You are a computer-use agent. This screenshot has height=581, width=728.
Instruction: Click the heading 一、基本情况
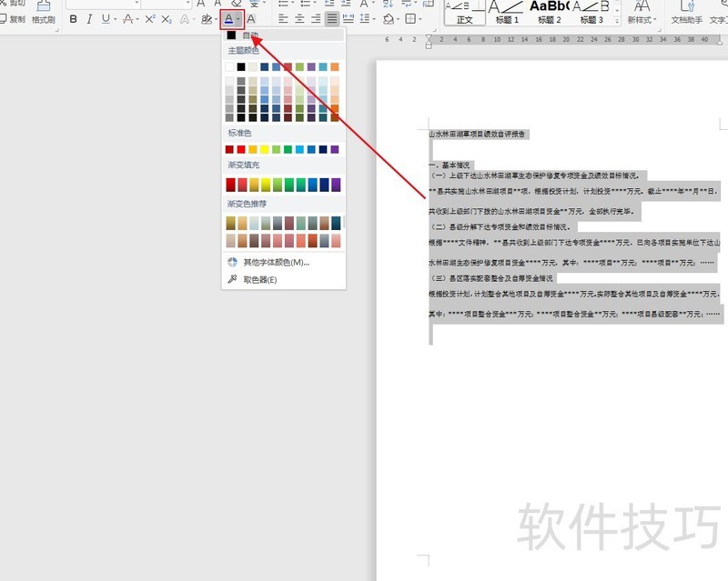pyautogui.click(x=449, y=165)
